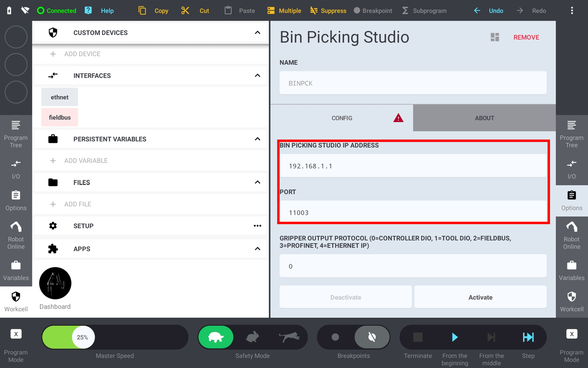Undo the last action
This screenshot has width=588, height=368.
(488, 11)
